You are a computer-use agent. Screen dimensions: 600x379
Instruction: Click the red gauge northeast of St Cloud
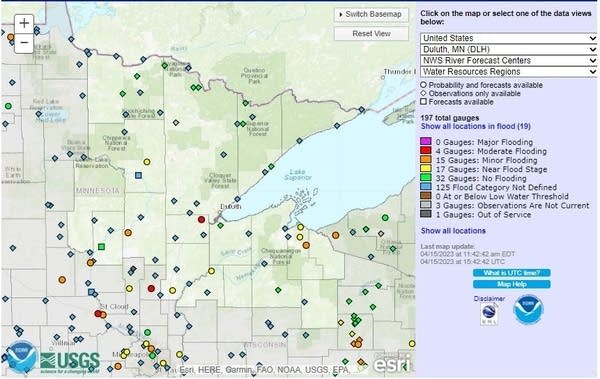tap(151, 288)
